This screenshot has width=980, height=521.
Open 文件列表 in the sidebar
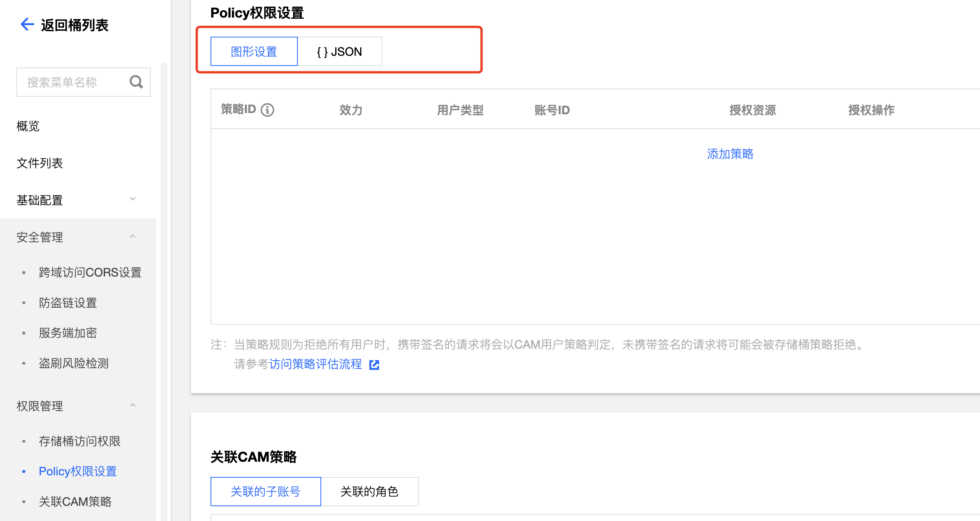coord(40,163)
